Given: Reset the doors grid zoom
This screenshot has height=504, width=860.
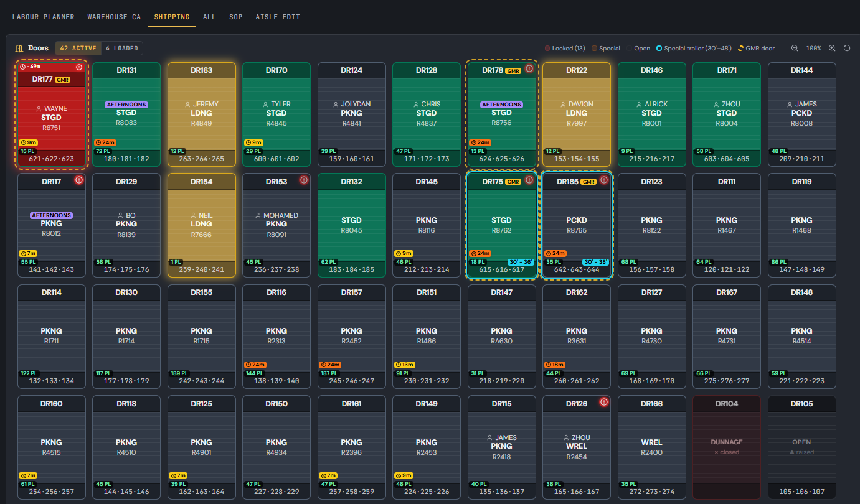Looking at the screenshot, I should pos(847,48).
